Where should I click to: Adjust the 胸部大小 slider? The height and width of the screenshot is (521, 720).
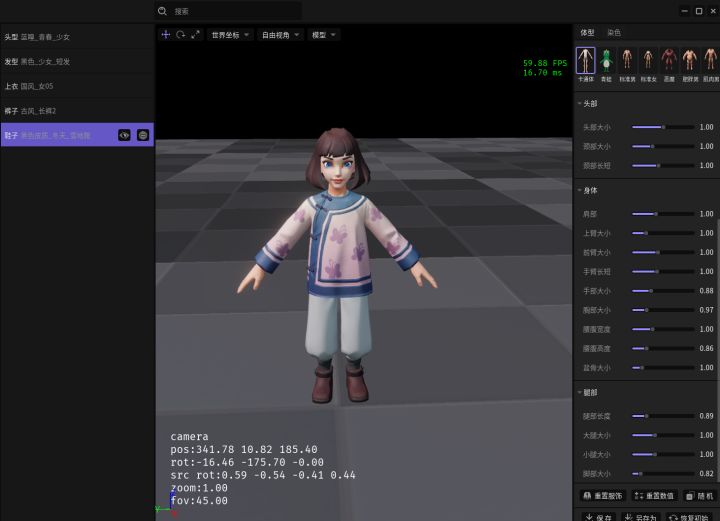[x=663, y=310]
